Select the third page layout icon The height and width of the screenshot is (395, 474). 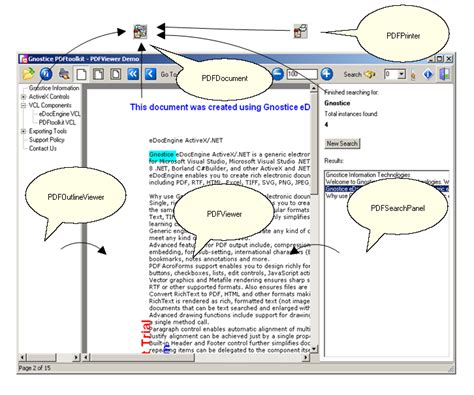coord(116,74)
